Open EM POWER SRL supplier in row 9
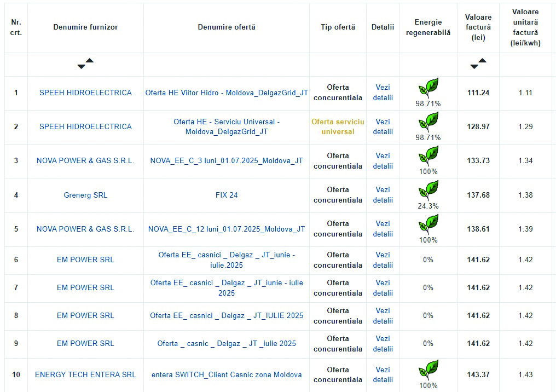The width and height of the screenshot is (556, 392). [85, 343]
